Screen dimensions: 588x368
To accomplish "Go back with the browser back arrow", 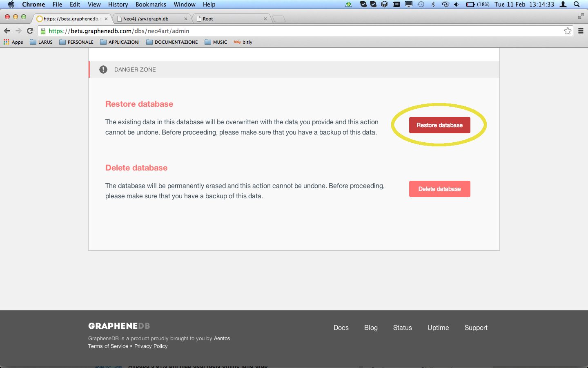I will coord(7,31).
